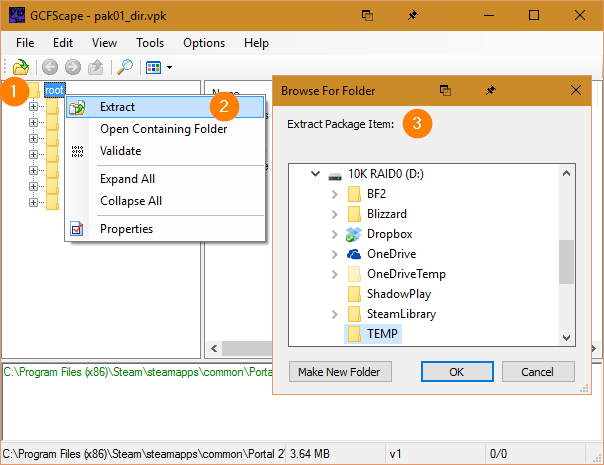Click the v1 status bar entry
Screen dimensions: 604x465
(x=395, y=454)
